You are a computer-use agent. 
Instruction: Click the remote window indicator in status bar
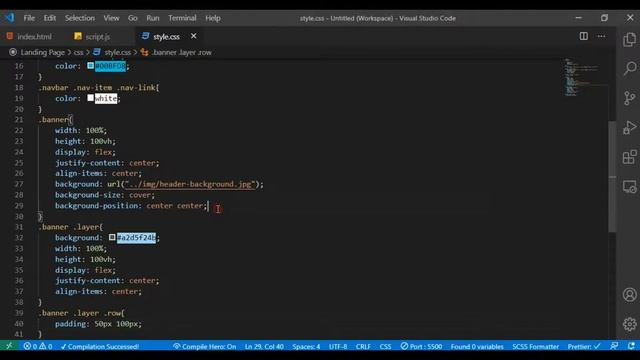(x=9, y=346)
